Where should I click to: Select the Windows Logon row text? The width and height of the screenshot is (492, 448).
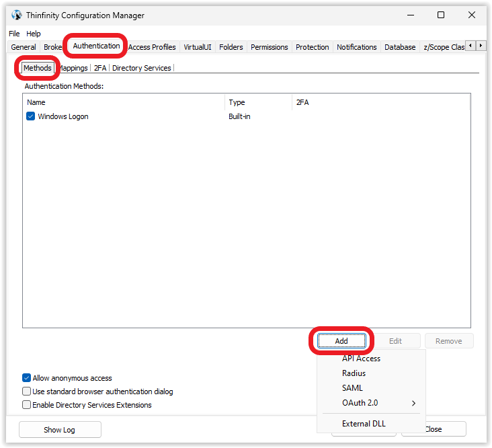click(63, 116)
